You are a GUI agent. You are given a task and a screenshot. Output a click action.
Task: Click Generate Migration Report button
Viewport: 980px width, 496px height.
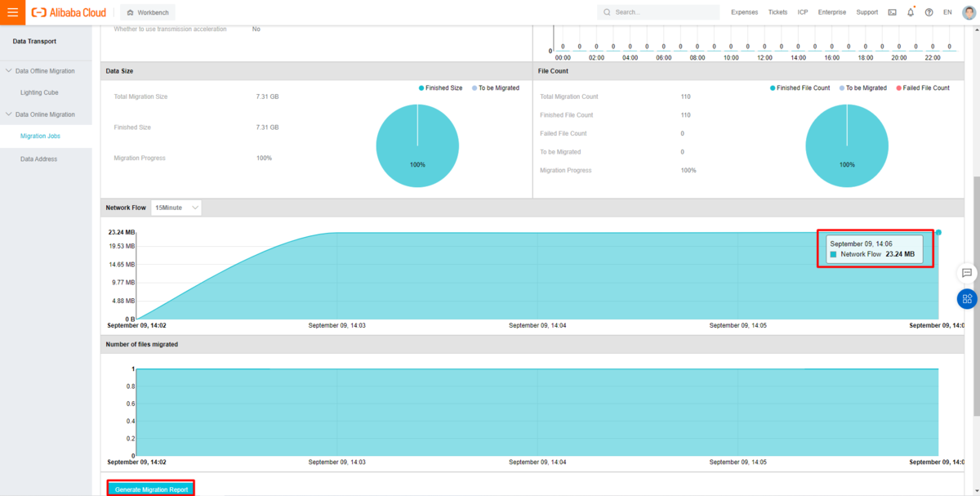click(151, 489)
